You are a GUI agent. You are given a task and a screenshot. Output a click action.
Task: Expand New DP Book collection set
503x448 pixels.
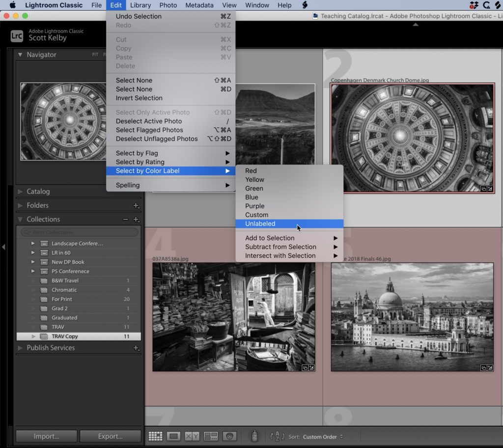coord(33,262)
